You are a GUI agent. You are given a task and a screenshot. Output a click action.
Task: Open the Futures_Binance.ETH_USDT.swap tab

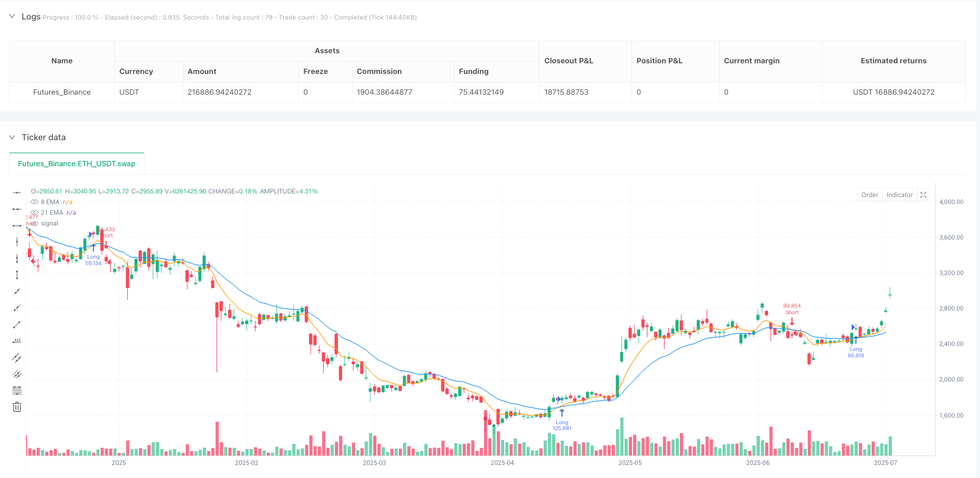(x=76, y=164)
